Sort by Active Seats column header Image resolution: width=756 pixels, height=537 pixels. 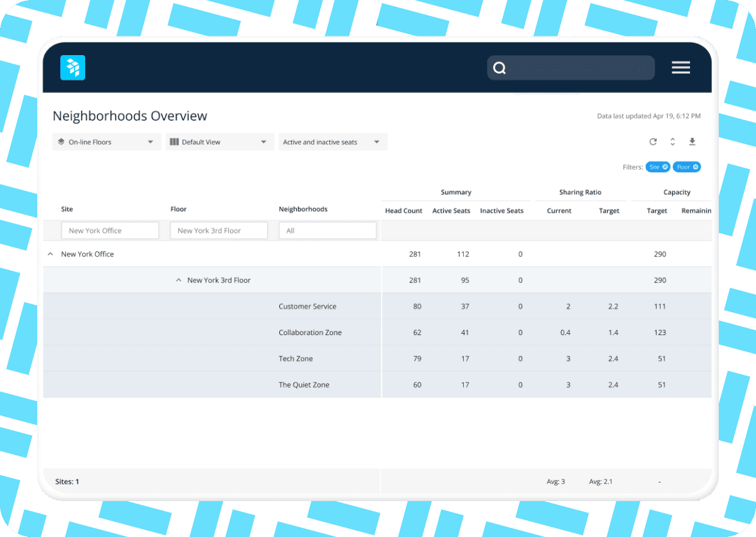(451, 211)
